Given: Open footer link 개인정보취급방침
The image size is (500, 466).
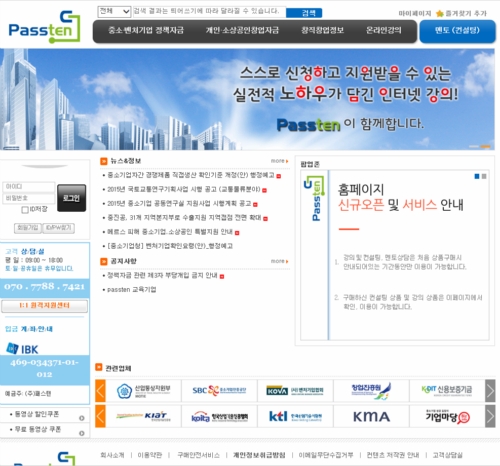Looking at the screenshot, I should pyautogui.click(x=259, y=455).
